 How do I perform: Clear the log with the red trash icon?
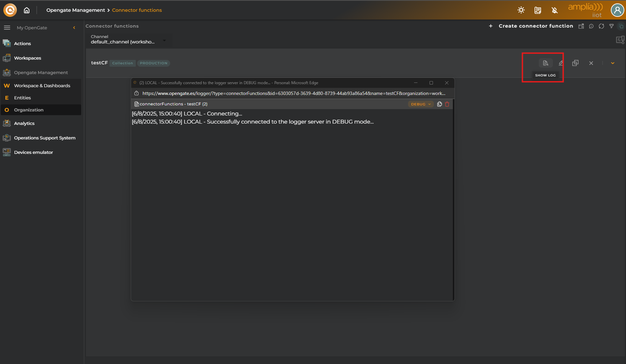tap(447, 104)
